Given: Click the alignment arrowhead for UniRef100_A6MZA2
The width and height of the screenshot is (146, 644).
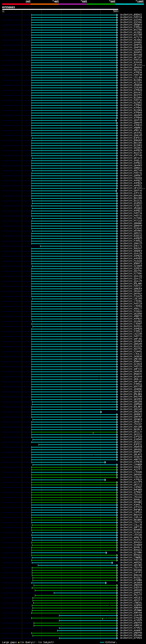Looking at the screenshot, I should pyautogui.click(x=112, y=563).
